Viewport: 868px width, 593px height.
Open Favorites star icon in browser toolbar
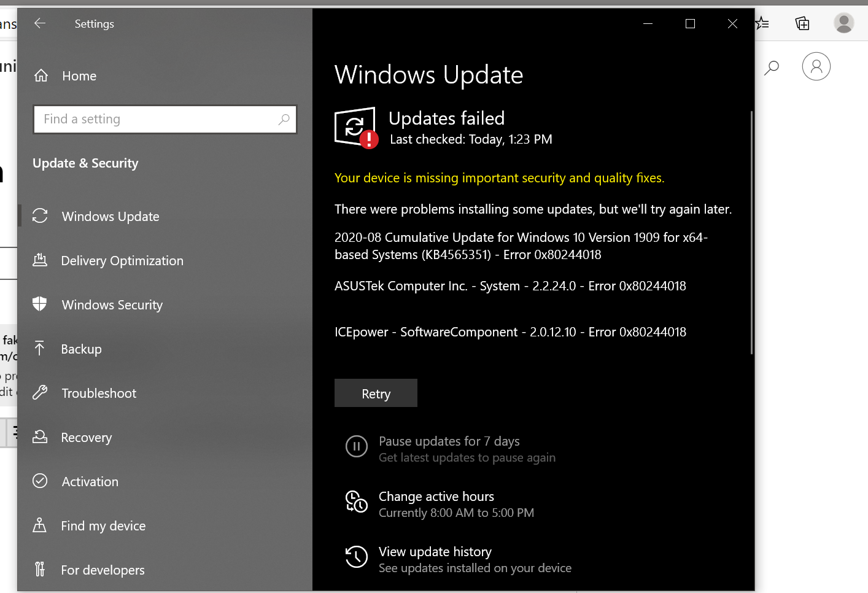[762, 23]
